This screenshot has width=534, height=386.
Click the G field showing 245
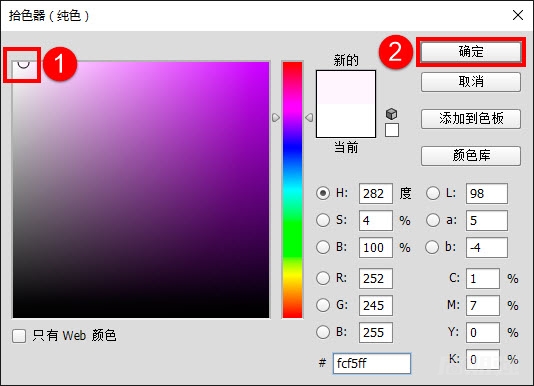pos(376,305)
